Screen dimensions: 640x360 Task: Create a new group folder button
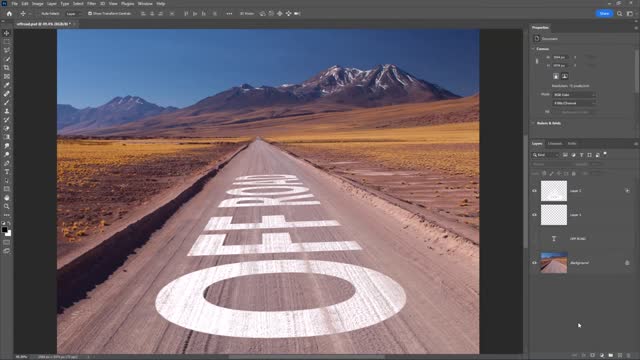611,356
